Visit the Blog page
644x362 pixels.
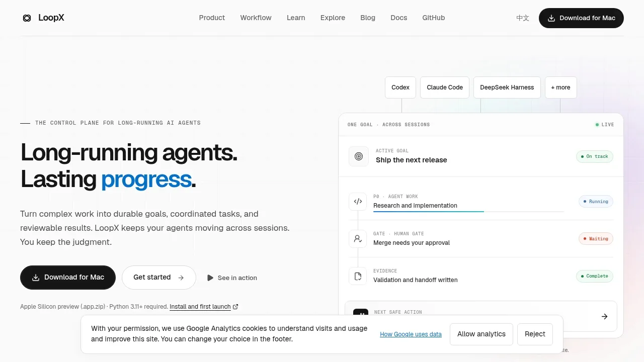click(x=368, y=18)
